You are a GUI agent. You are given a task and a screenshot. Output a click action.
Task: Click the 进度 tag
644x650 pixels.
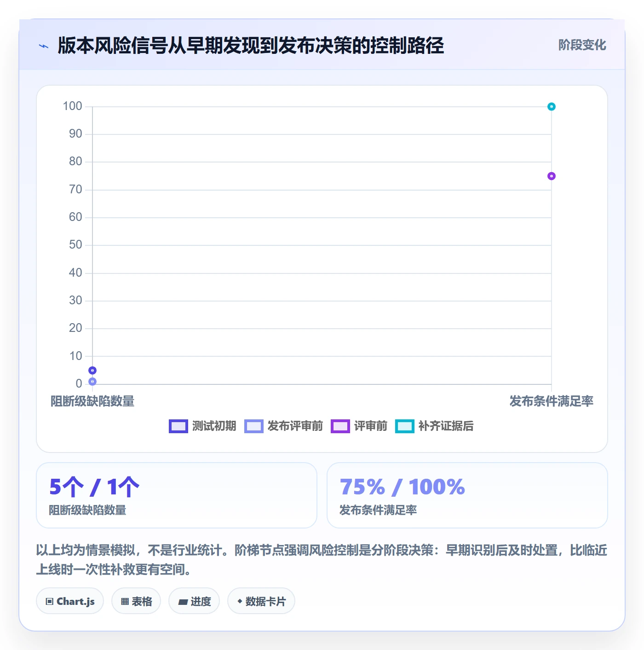click(x=194, y=601)
